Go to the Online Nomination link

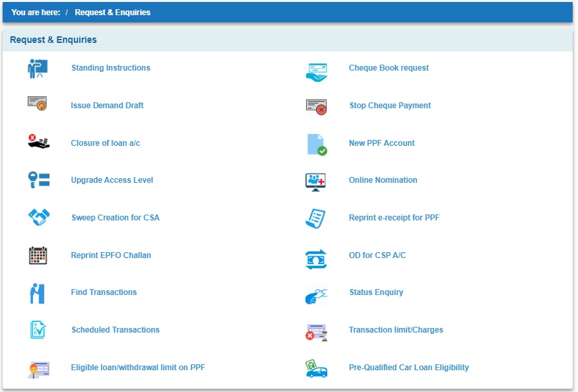383,180
